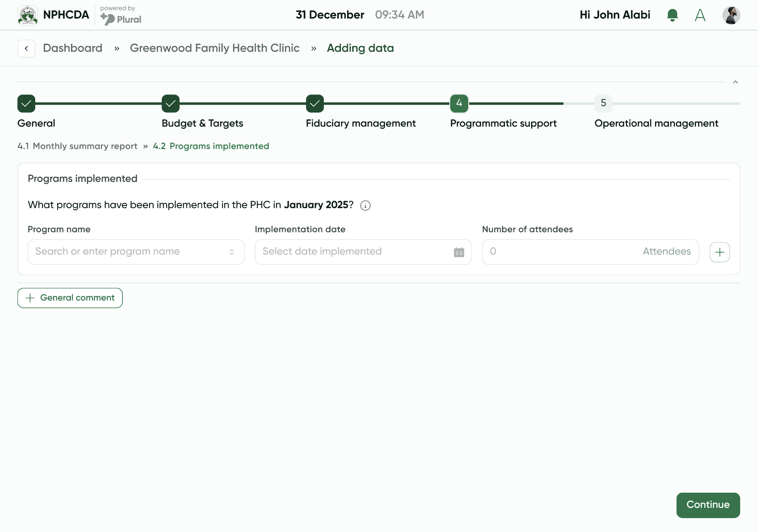Click the NPHCDA logo emblem
Screen dimensions: 758x532
coord(28,15)
